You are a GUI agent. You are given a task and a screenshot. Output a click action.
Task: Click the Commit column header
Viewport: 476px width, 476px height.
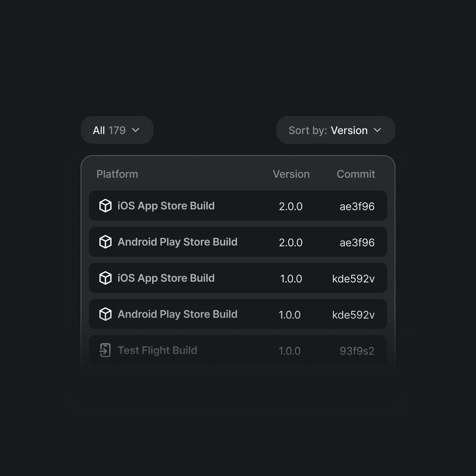pyautogui.click(x=356, y=174)
